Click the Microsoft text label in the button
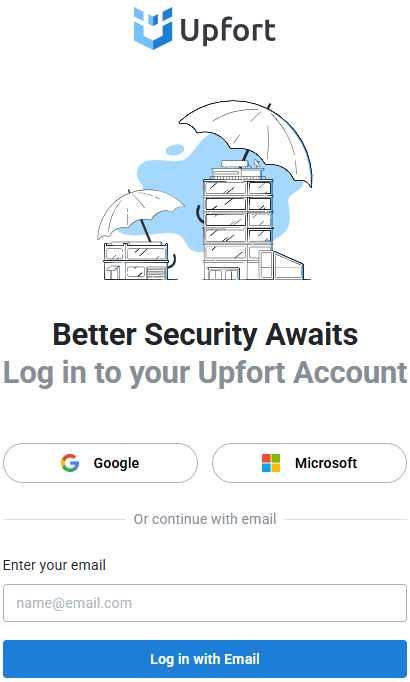410x682 pixels. pos(326,463)
